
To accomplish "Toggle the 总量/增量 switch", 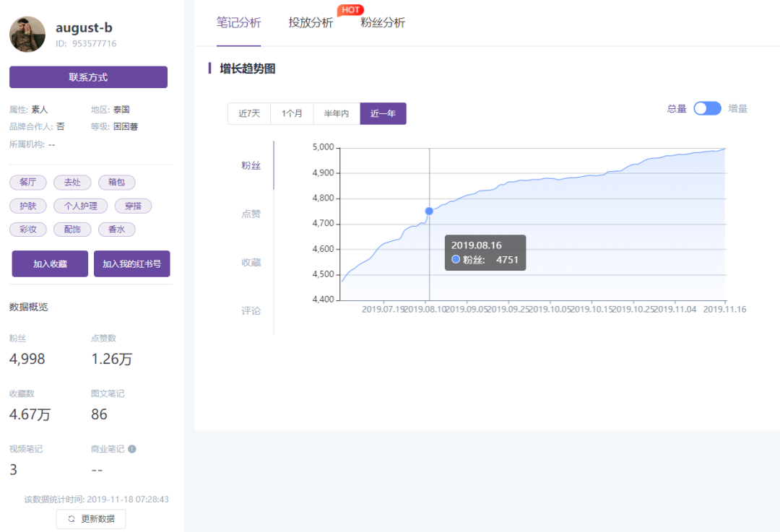I will tap(707, 109).
